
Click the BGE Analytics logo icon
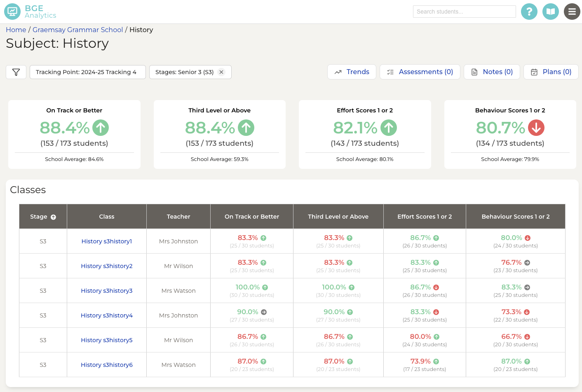coord(12,11)
